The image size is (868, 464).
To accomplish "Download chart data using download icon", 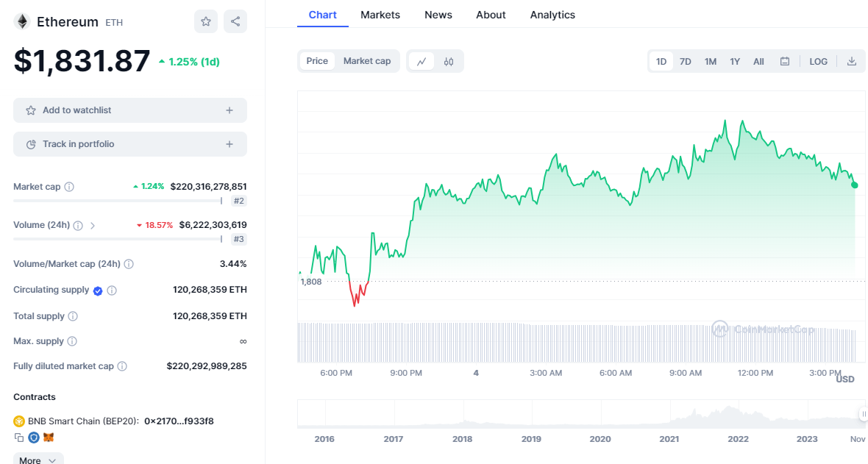I will pos(852,62).
